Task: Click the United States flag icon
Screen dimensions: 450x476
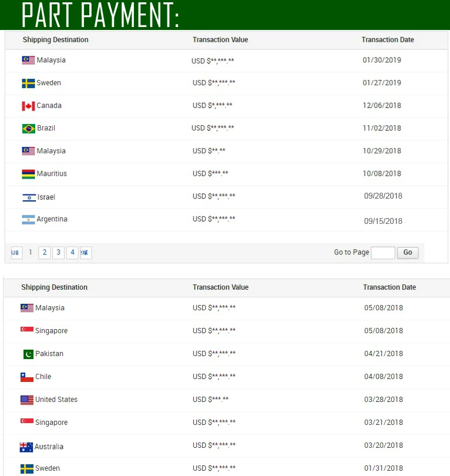Action: tap(27, 400)
